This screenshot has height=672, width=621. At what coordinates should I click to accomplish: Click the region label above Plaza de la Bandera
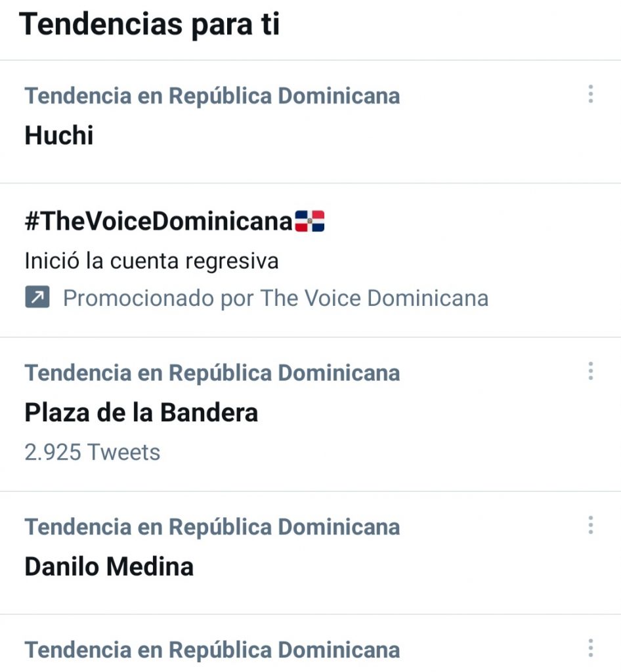coord(212,373)
